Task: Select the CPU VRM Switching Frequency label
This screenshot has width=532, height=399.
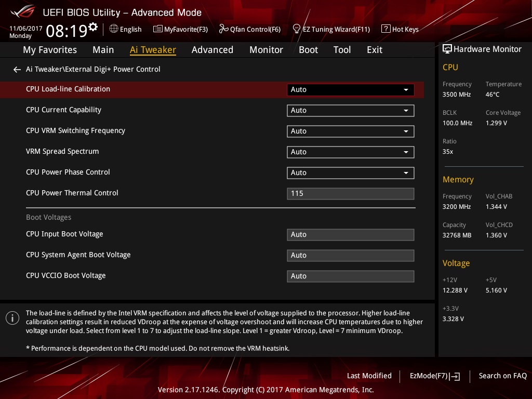Action: 76,131
